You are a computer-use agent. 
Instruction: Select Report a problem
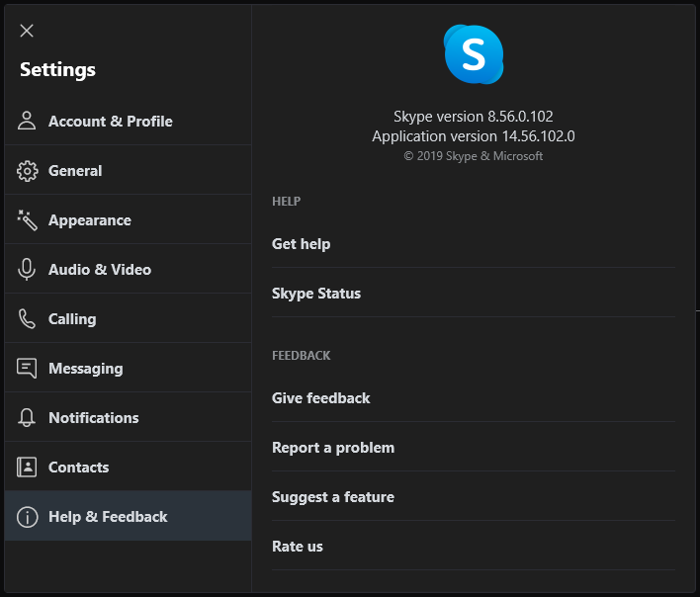[474, 447]
